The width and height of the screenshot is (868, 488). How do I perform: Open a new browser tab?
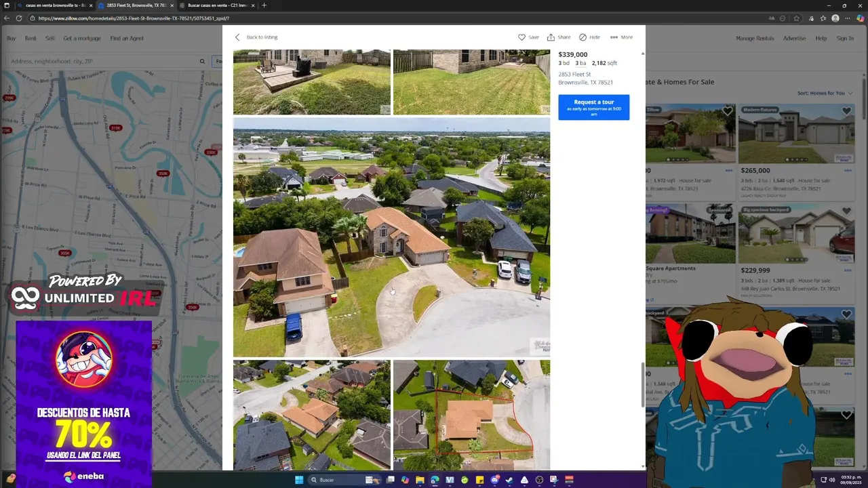coord(264,5)
